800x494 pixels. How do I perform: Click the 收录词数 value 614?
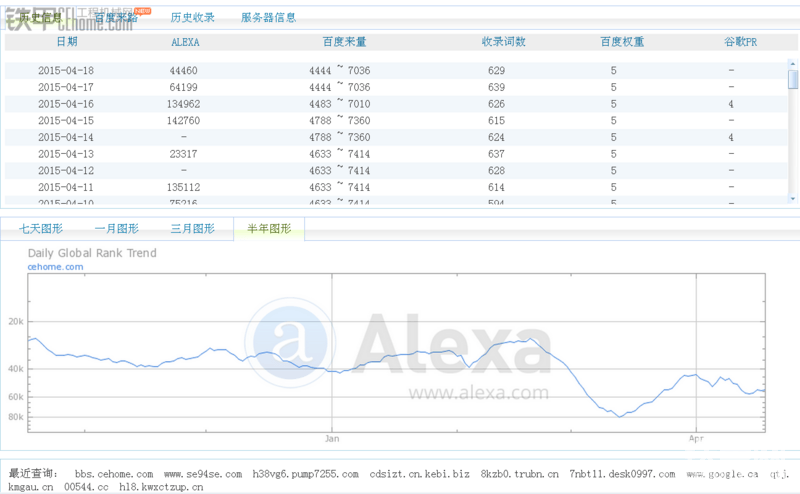[x=496, y=187]
